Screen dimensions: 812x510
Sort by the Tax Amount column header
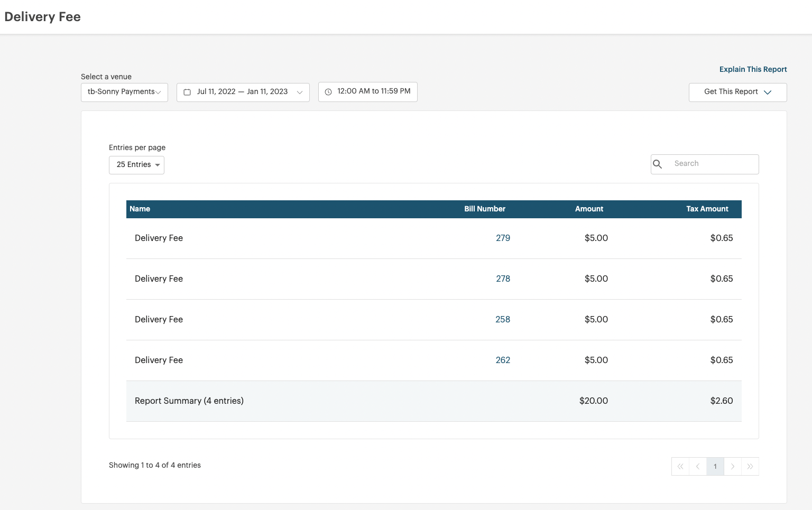707,209
